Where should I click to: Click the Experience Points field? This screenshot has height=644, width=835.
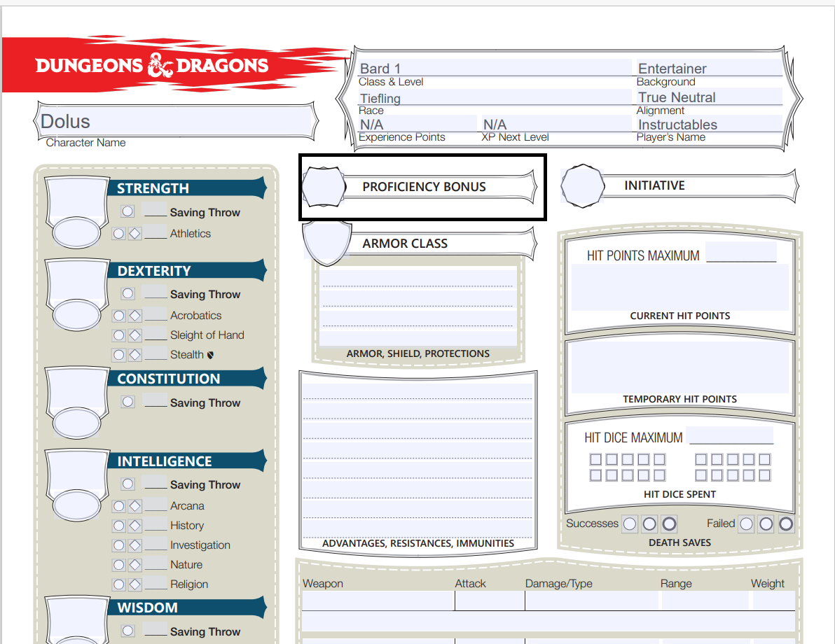[x=418, y=123]
